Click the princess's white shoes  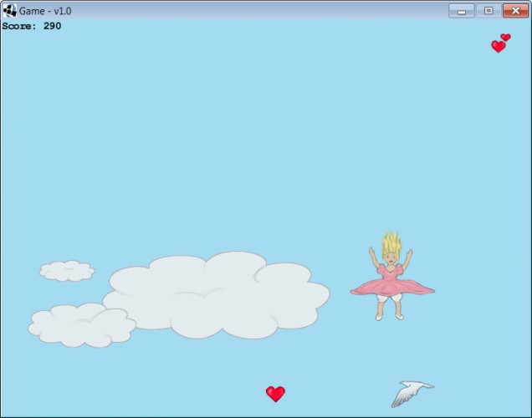[389, 317]
